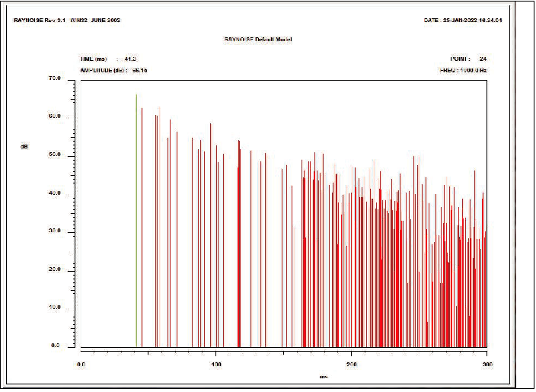The width and height of the screenshot is (536, 392).
Task: Click the first red bar right of the green bar
Action: tap(142, 228)
